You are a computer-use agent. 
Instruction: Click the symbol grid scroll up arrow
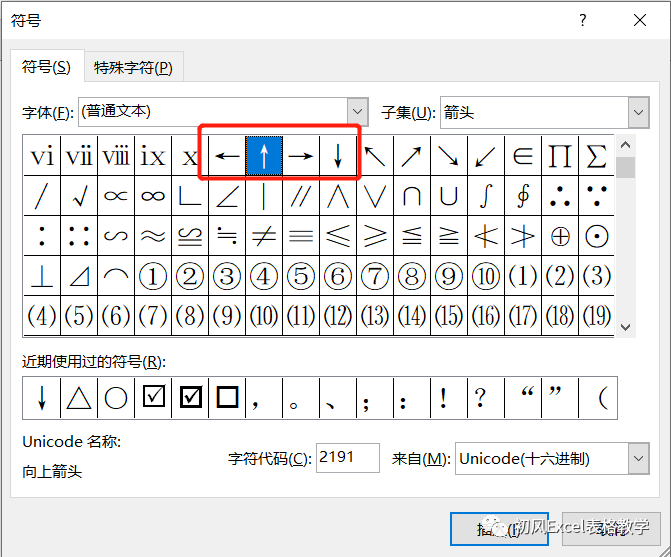click(625, 145)
